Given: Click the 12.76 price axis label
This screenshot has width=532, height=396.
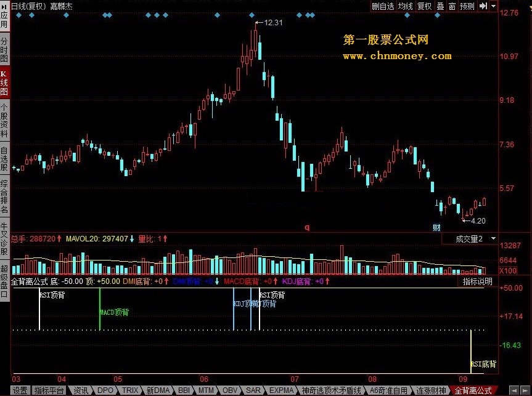Looking at the screenshot, I should 509,12.
